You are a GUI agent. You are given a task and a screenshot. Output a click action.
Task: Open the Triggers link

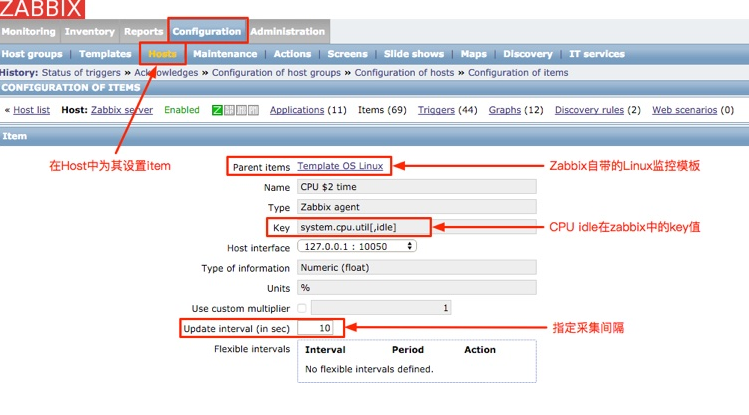click(436, 110)
